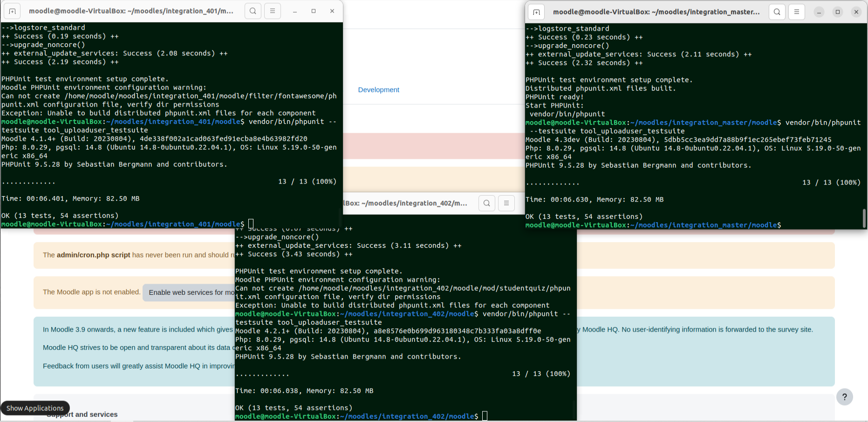Click the admin/cron.php script warning text

coord(139,255)
